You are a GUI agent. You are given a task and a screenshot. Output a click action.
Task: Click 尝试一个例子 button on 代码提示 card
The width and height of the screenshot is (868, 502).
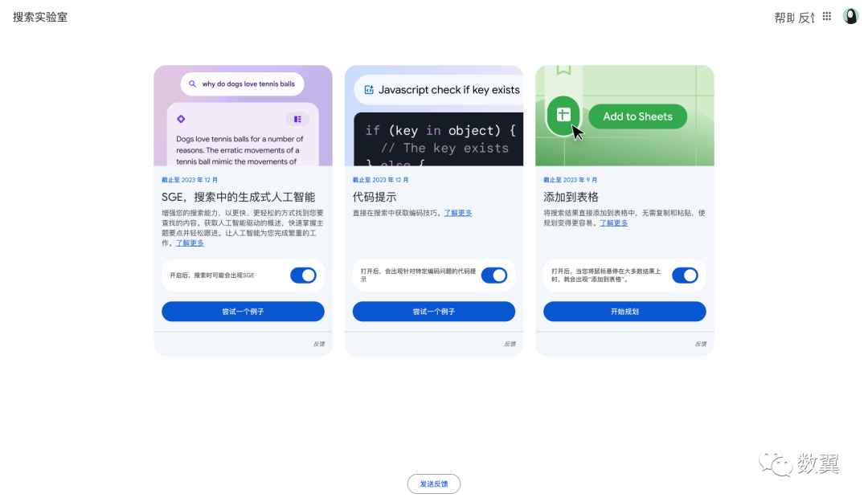point(434,312)
